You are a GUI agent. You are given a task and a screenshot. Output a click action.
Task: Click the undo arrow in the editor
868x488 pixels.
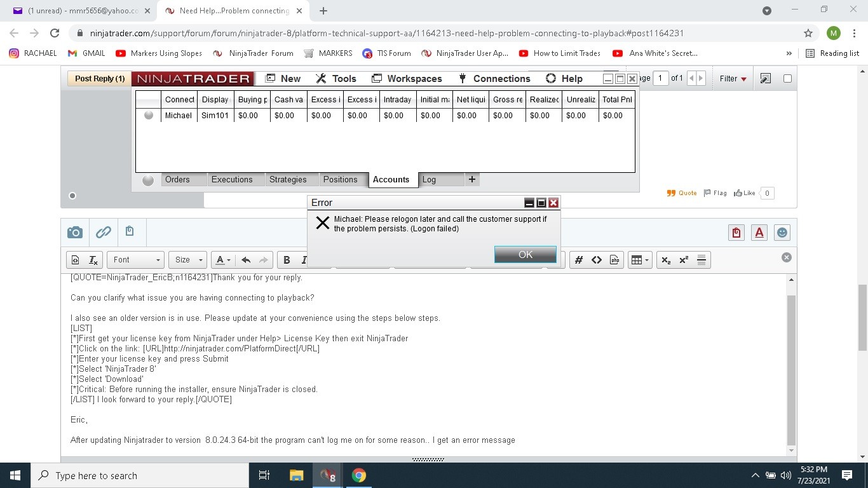(x=246, y=260)
